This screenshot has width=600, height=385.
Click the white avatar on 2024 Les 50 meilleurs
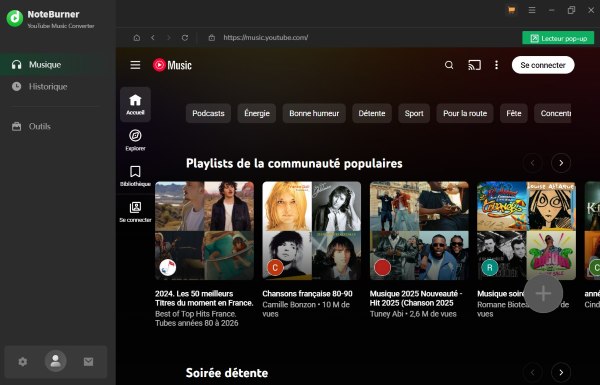168,267
